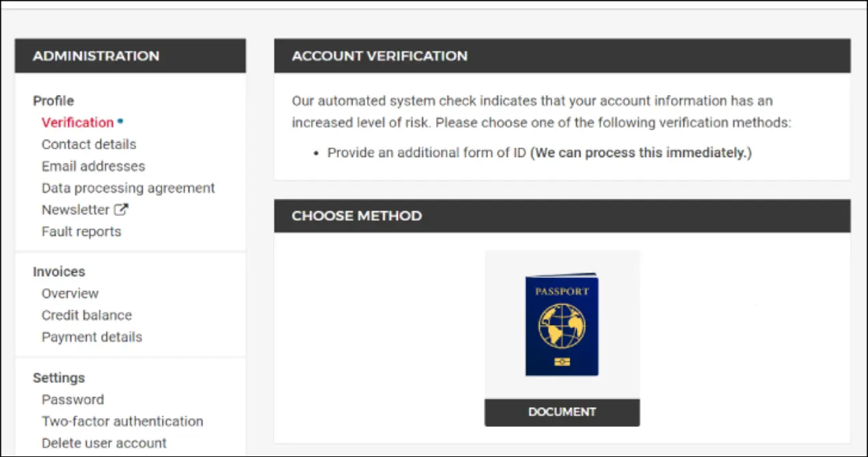Viewport: 868px width, 457px height.
Task: Go to Contact details
Action: click(x=89, y=144)
